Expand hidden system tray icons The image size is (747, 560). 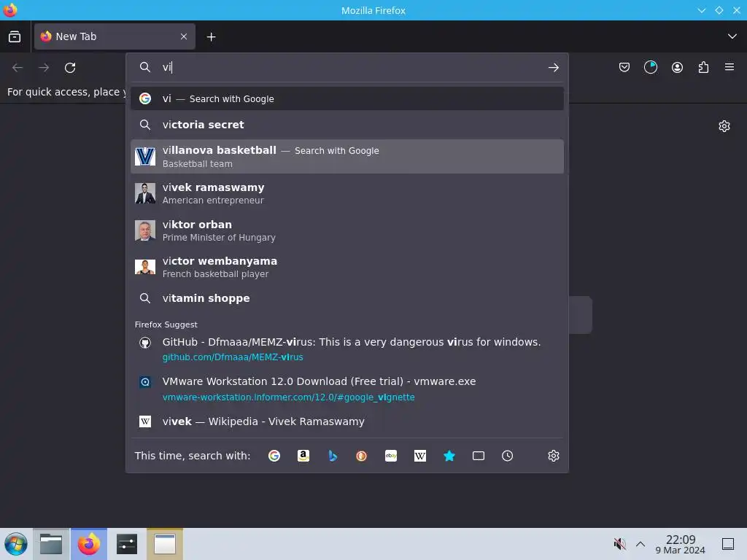pyautogui.click(x=640, y=544)
